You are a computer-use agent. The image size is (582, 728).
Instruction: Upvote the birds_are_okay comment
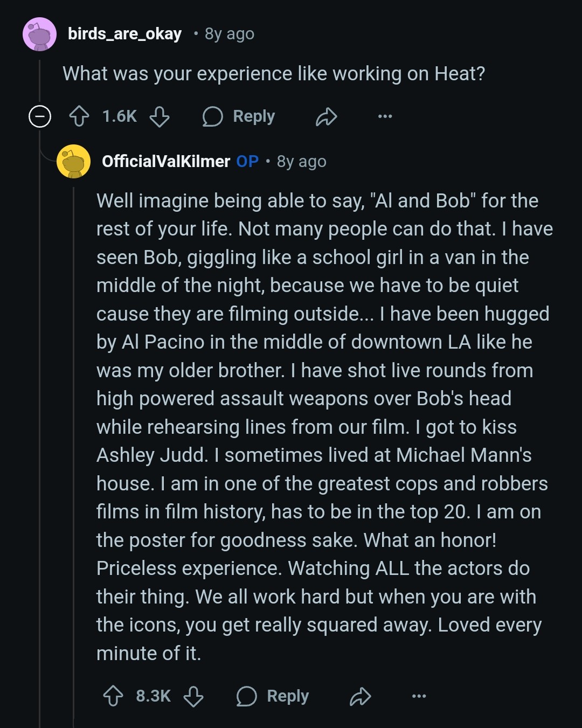(x=79, y=116)
